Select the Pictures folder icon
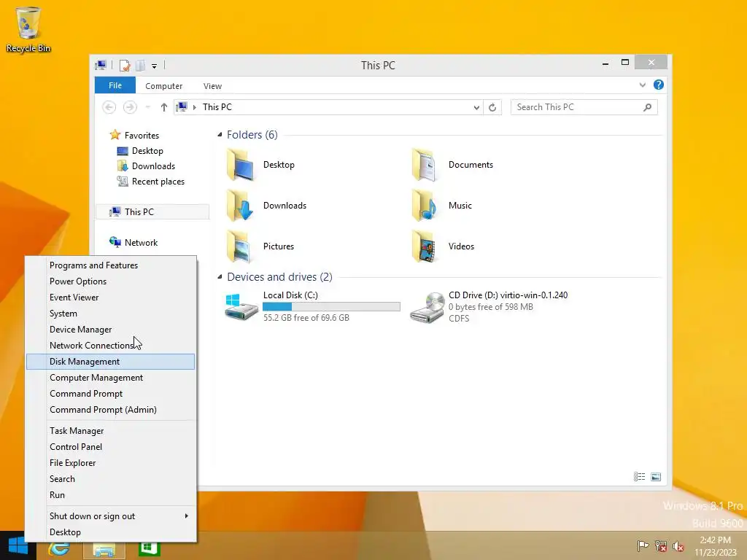The height and width of the screenshot is (560, 747). [x=239, y=246]
